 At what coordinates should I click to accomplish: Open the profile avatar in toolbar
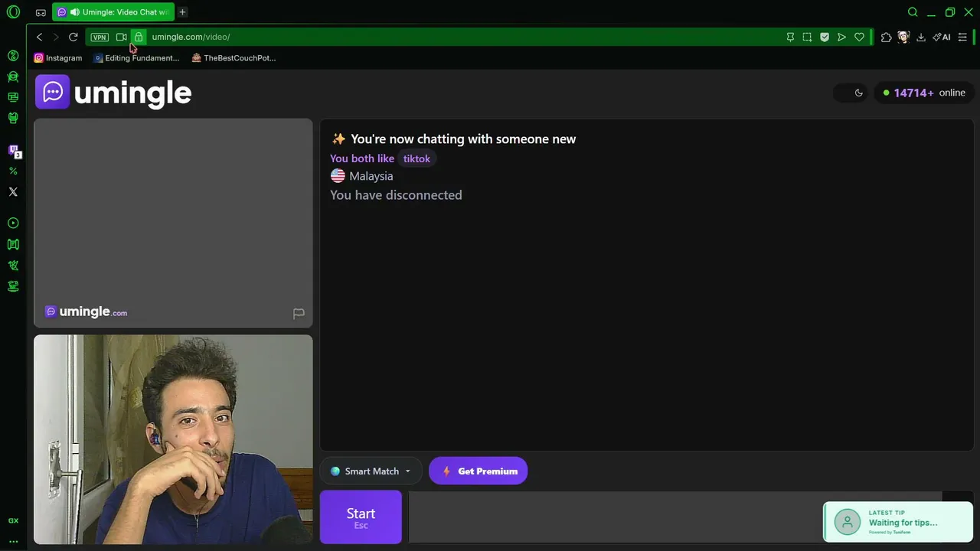[903, 37]
